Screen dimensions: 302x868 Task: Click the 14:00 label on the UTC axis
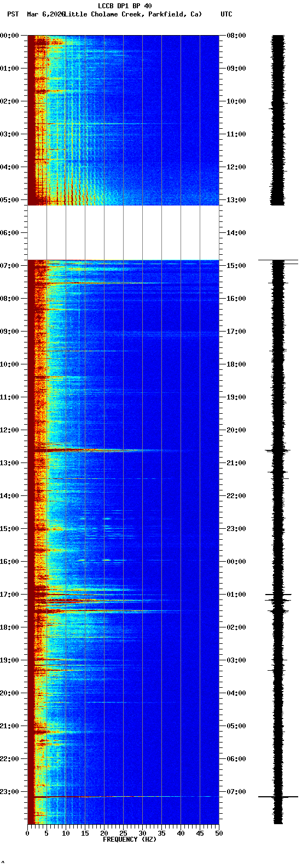236,233
